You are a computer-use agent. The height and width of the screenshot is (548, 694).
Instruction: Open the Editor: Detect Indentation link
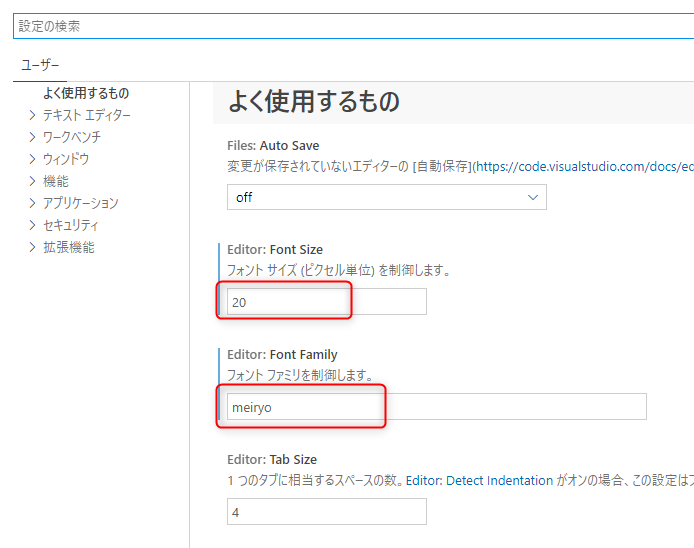point(480,480)
